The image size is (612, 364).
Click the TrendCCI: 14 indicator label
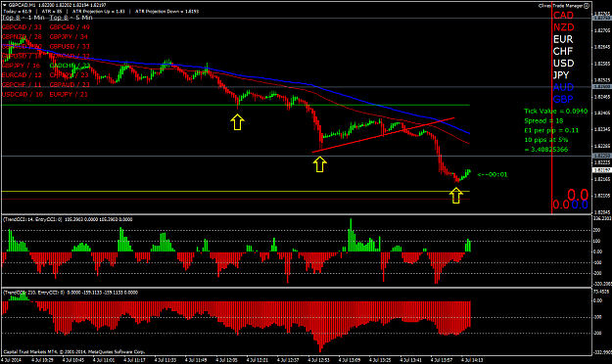coord(68,219)
